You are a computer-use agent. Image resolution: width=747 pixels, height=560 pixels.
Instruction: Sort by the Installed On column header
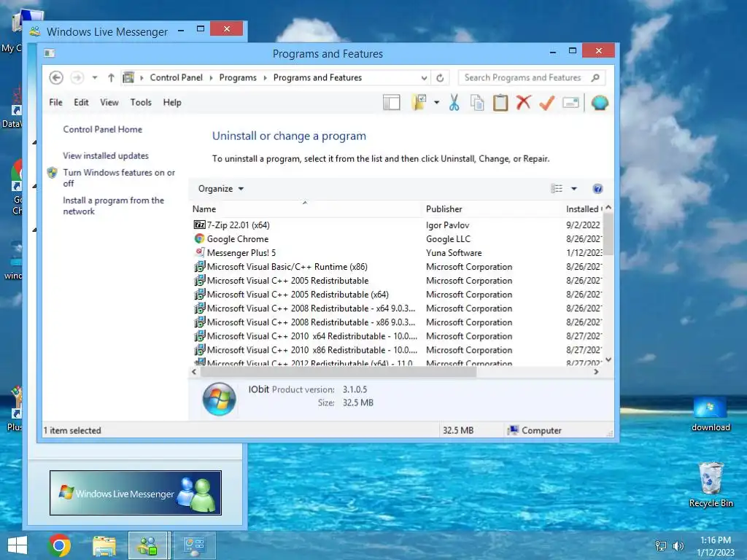(x=583, y=209)
